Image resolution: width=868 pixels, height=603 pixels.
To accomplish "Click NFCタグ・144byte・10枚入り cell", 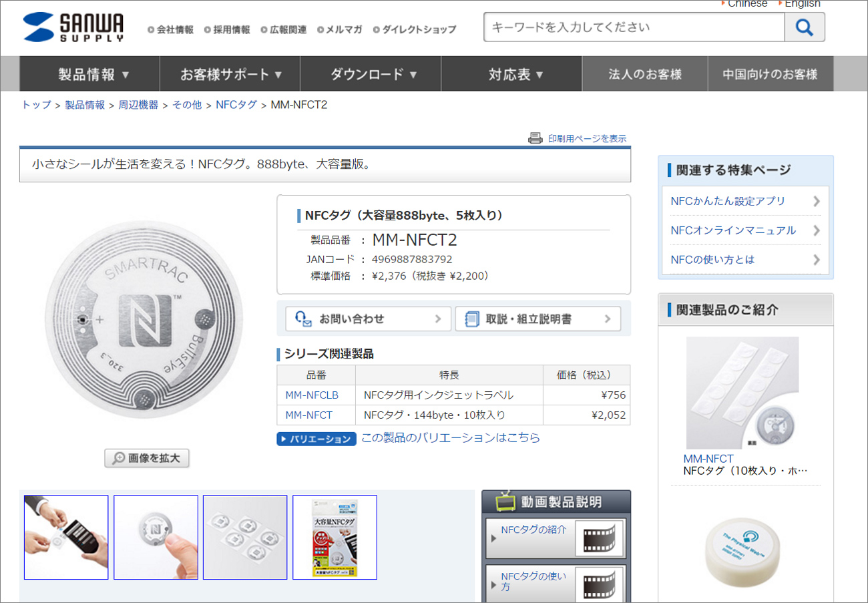I will click(449, 415).
